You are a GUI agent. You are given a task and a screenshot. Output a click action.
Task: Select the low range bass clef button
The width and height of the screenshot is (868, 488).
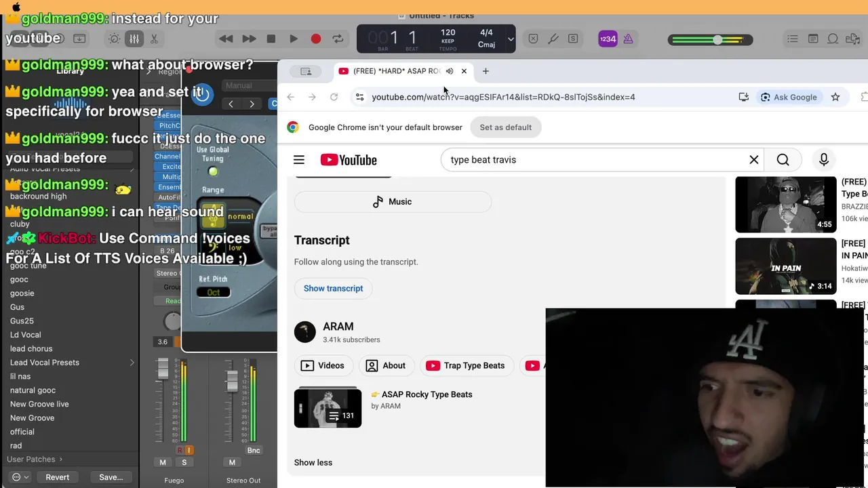[212, 249]
